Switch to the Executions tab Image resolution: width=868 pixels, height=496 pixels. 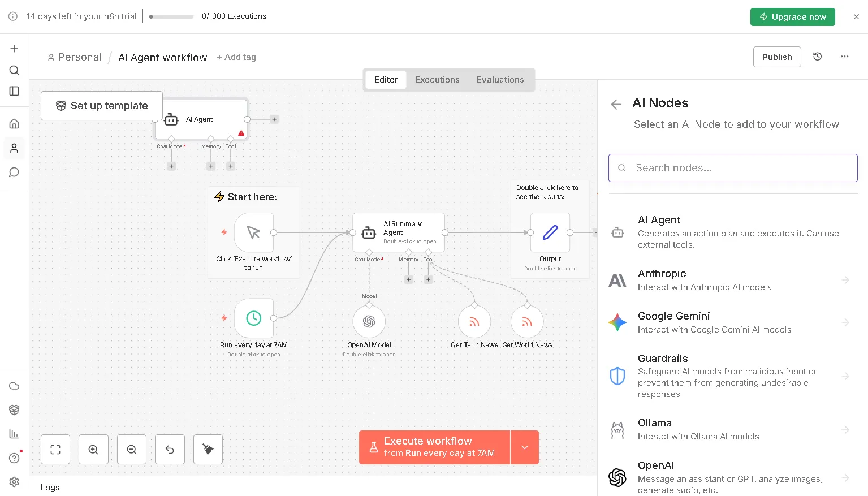437,80
